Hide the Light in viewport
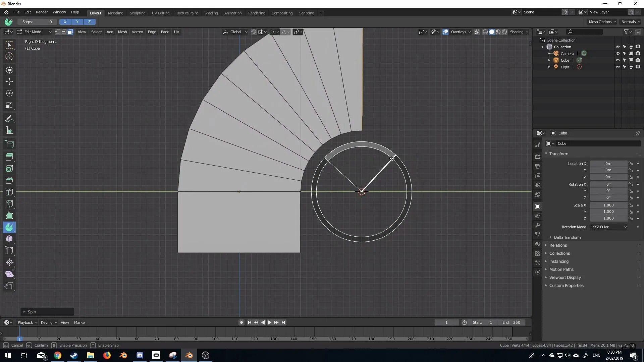Viewport: 644px width, 362px height. [x=618, y=67]
